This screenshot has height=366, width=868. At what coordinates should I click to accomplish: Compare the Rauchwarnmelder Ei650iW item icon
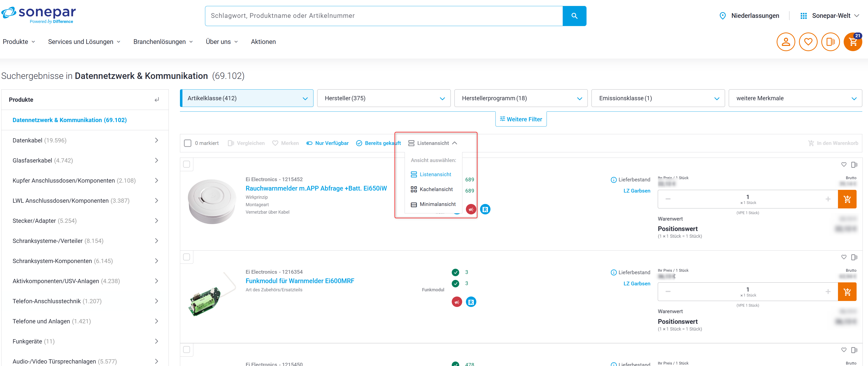pyautogui.click(x=854, y=165)
